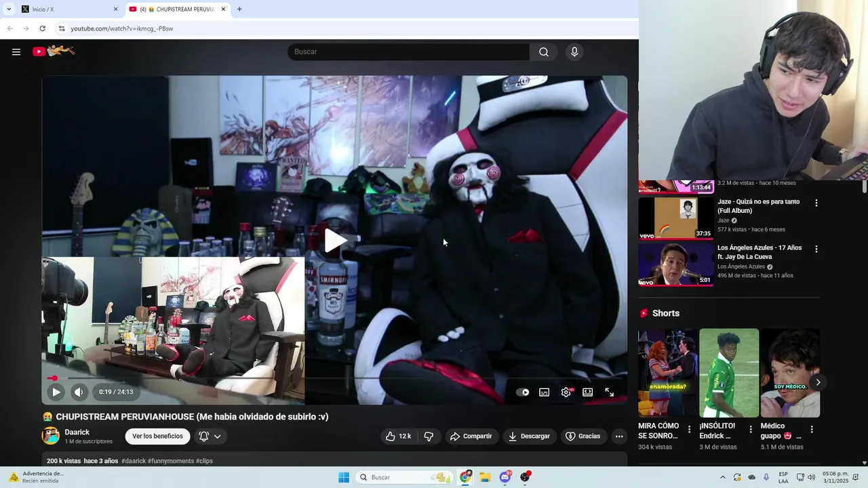The width and height of the screenshot is (868, 488).
Task: Open the Jaze - Quizá no es para tanto video
Action: tap(759, 206)
